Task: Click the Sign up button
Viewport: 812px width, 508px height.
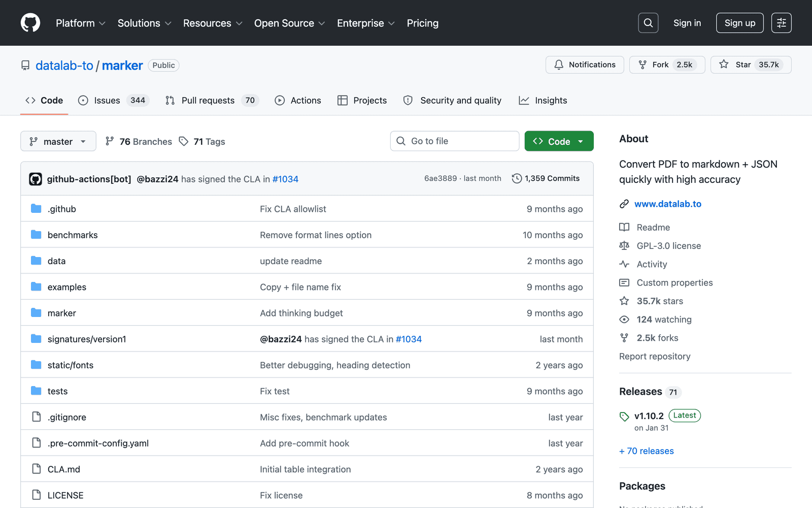Action: coord(740,23)
